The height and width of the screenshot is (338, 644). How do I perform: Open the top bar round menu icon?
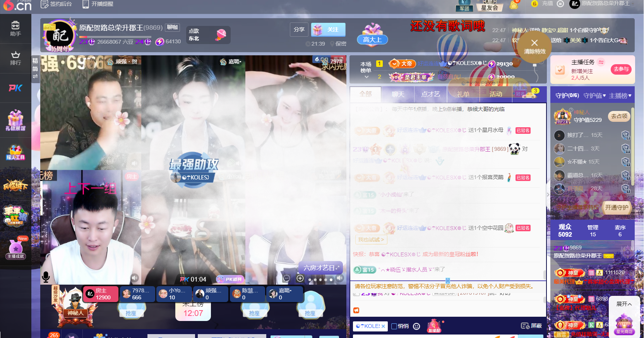[x=560, y=3]
